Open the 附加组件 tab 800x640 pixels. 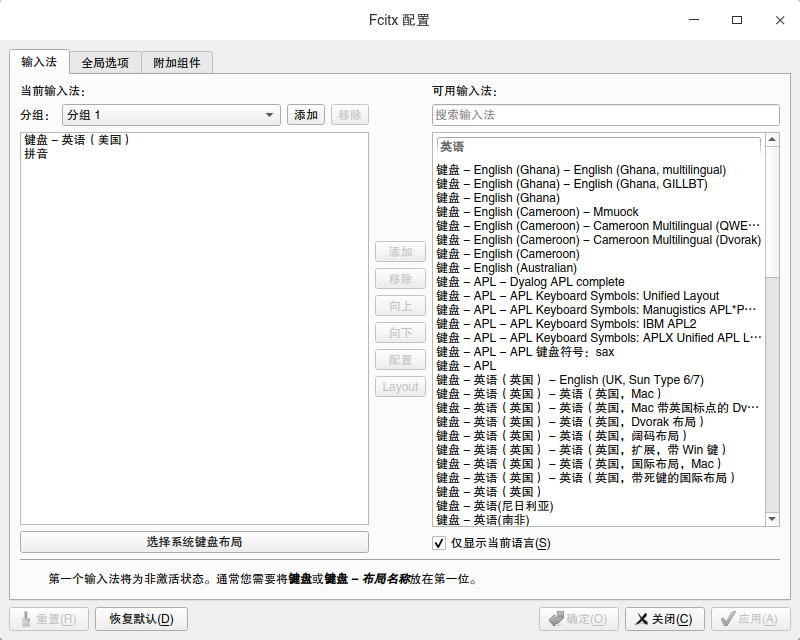(177, 61)
